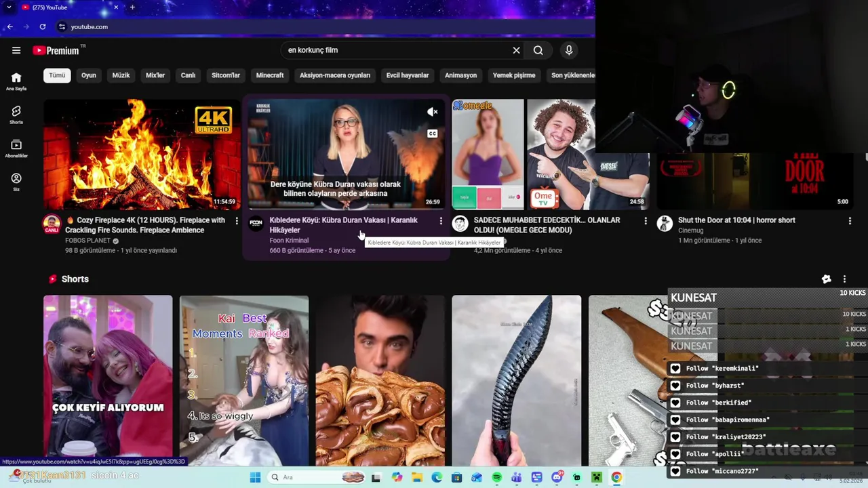Open Shorts from the left sidebar
Viewport: 868px width, 488px height.
click(x=16, y=115)
